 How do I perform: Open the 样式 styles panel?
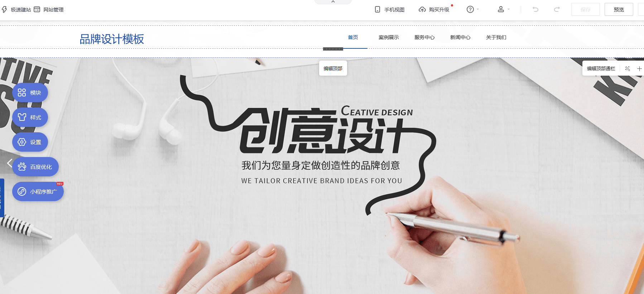(30, 117)
